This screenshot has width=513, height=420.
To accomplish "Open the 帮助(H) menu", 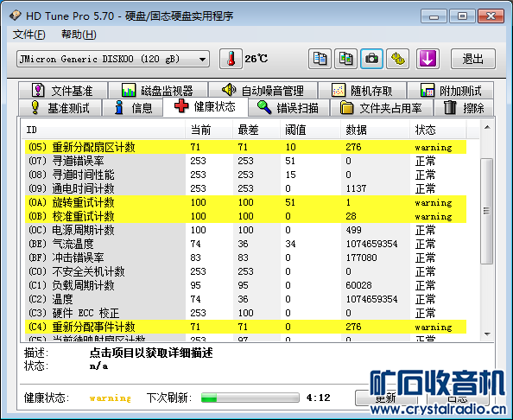I will [x=79, y=35].
